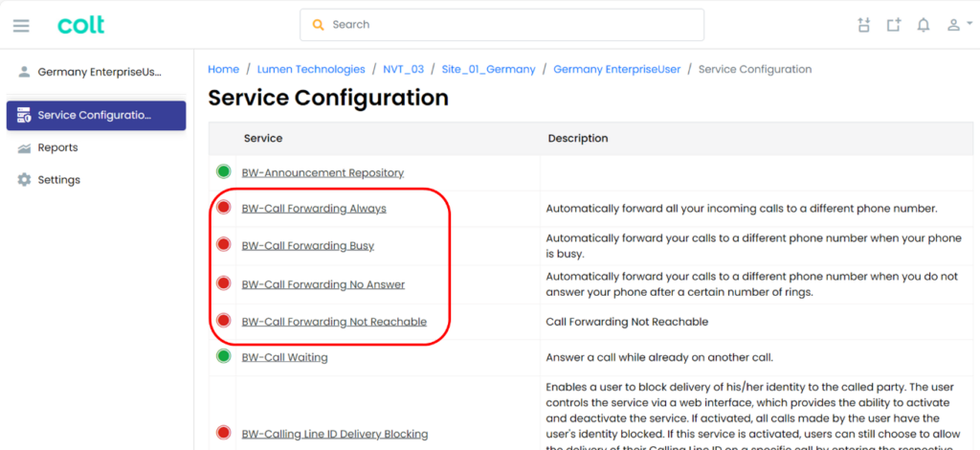Click the add-new icon with plus sign
The image size is (980, 450).
(x=894, y=25)
